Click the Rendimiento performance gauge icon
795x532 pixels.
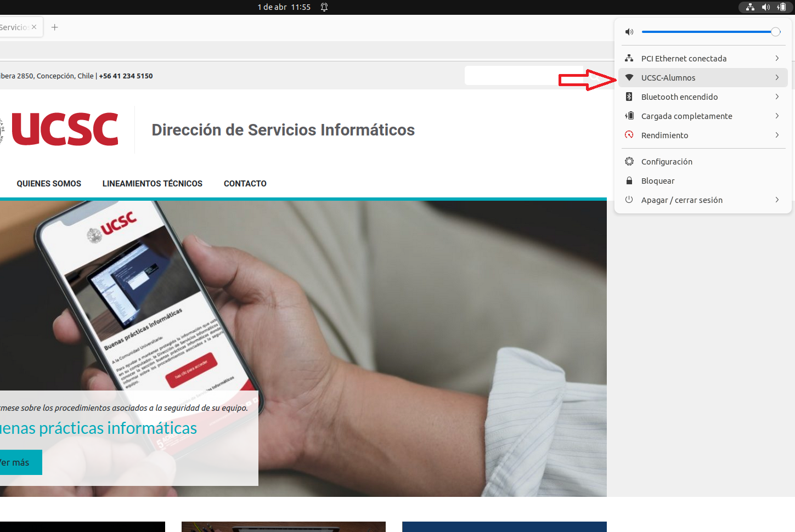[629, 135]
